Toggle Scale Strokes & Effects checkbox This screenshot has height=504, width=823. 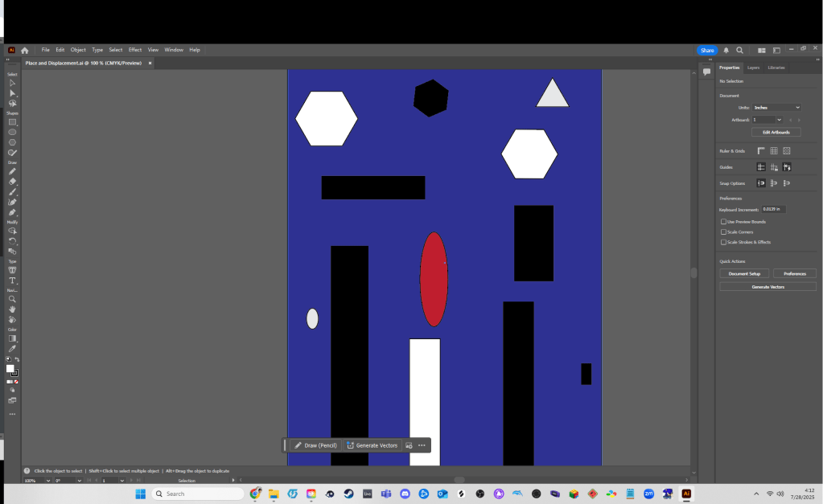[723, 242]
